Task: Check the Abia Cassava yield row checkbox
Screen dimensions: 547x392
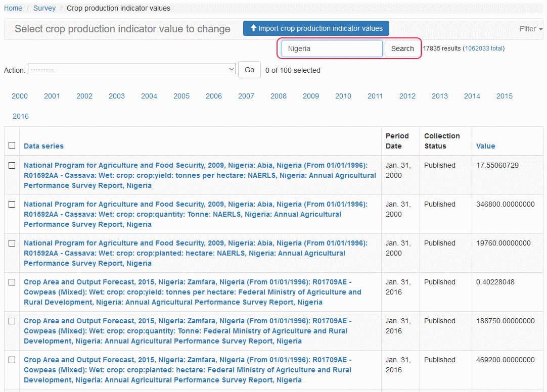Action: (12, 165)
